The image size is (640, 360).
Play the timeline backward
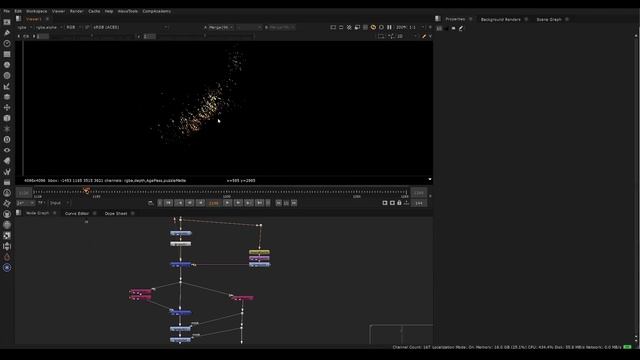coord(200,203)
